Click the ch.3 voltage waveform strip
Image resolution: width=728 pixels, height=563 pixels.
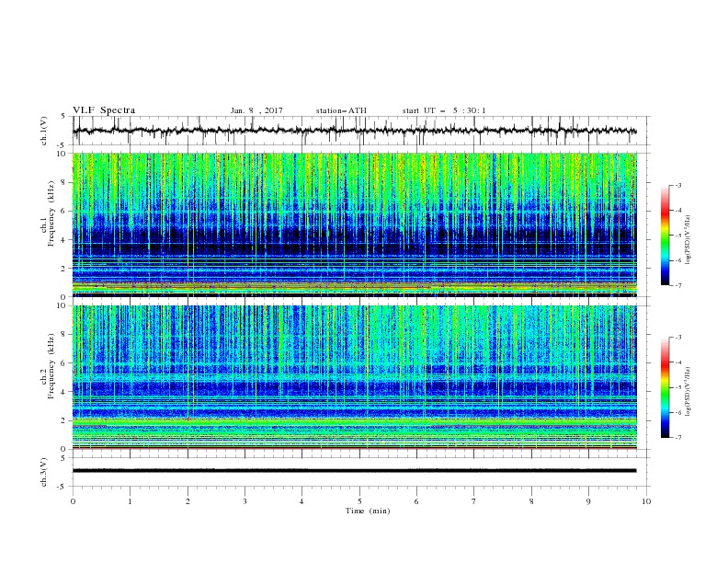point(360,472)
